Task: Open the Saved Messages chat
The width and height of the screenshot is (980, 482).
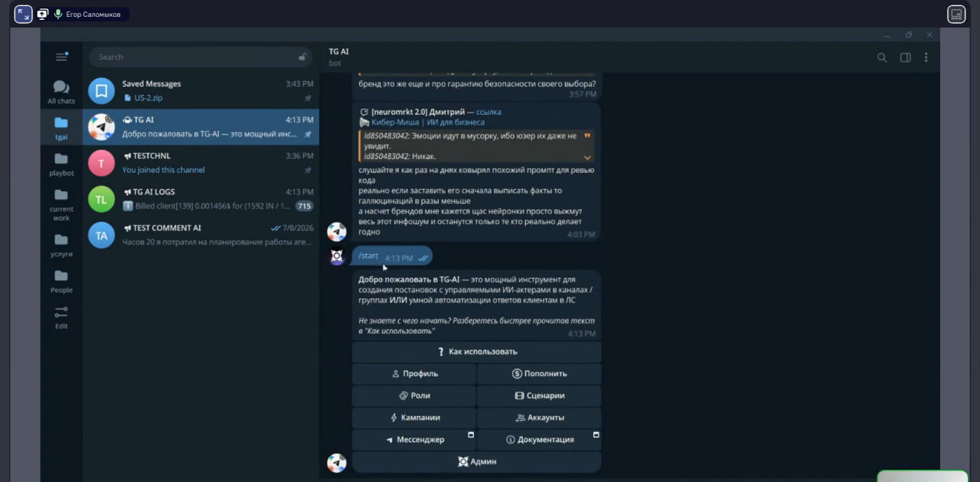Action: tap(201, 90)
